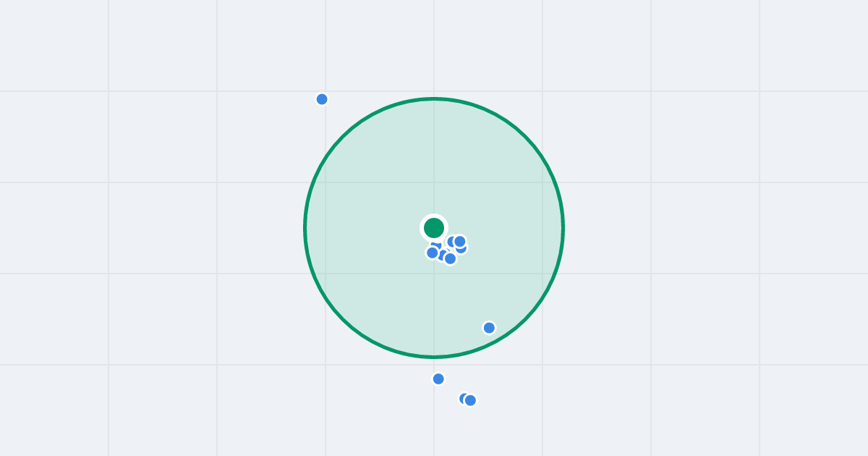
Task: Click the green center marker of the circle
Action: click(434, 228)
